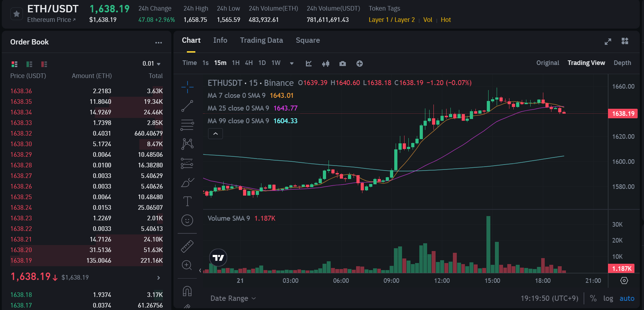This screenshot has height=310, width=644.
Task: Toggle percent scale on chart
Action: point(593,298)
